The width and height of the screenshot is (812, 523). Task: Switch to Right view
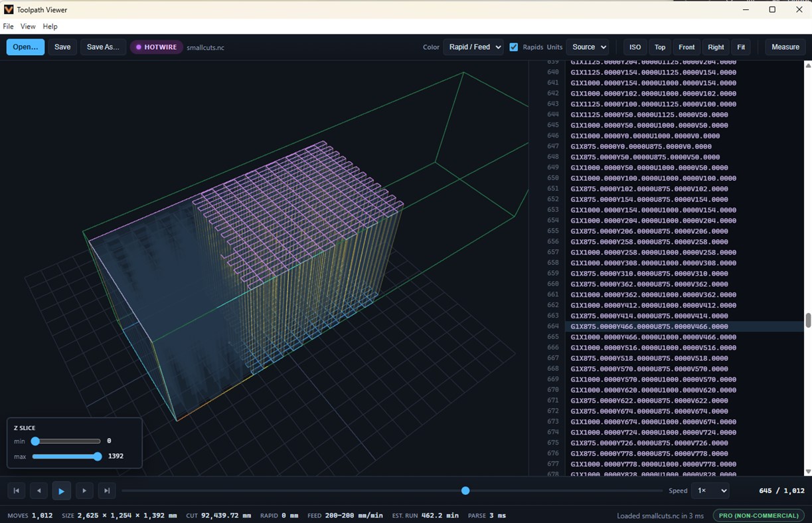[716, 47]
